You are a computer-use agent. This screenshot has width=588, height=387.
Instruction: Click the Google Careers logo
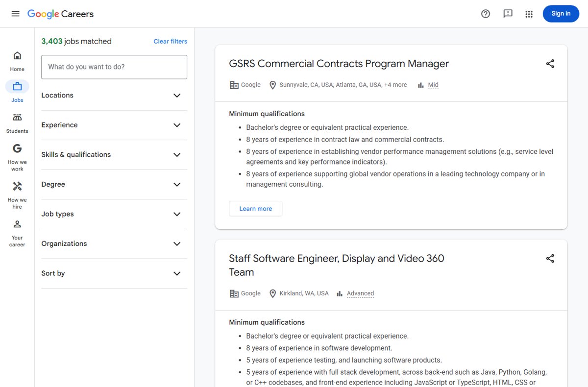[60, 14]
